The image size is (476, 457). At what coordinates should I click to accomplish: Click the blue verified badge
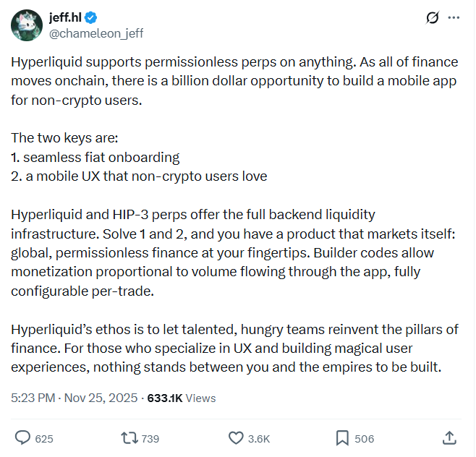pos(90,17)
